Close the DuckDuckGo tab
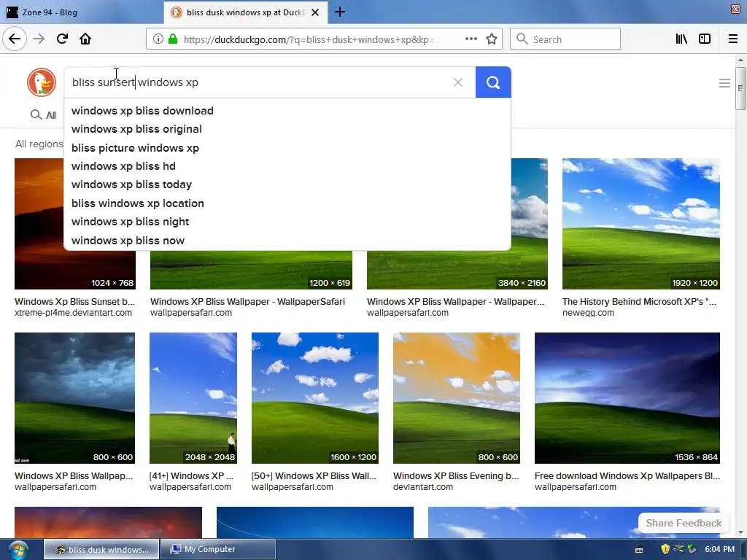Image resolution: width=747 pixels, height=560 pixels. click(x=315, y=12)
